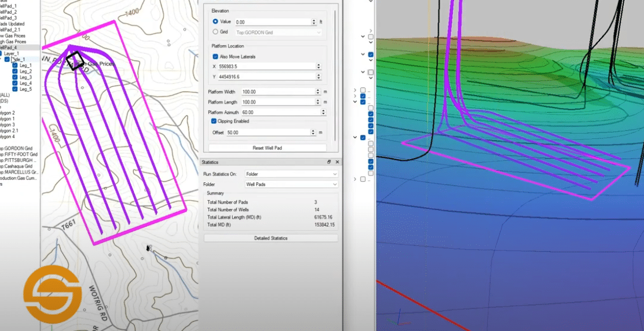Click the Platform Azimuth field showing 60.00
This screenshot has width=644, height=331.
(x=280, y=112)
